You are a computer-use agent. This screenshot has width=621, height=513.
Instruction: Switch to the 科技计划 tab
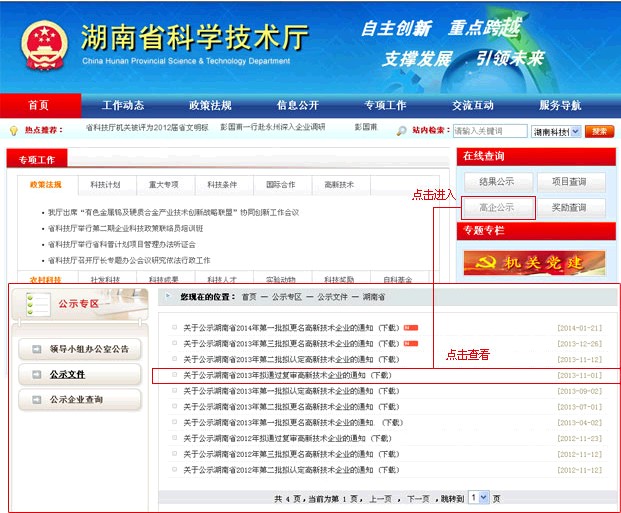[104, 185]
